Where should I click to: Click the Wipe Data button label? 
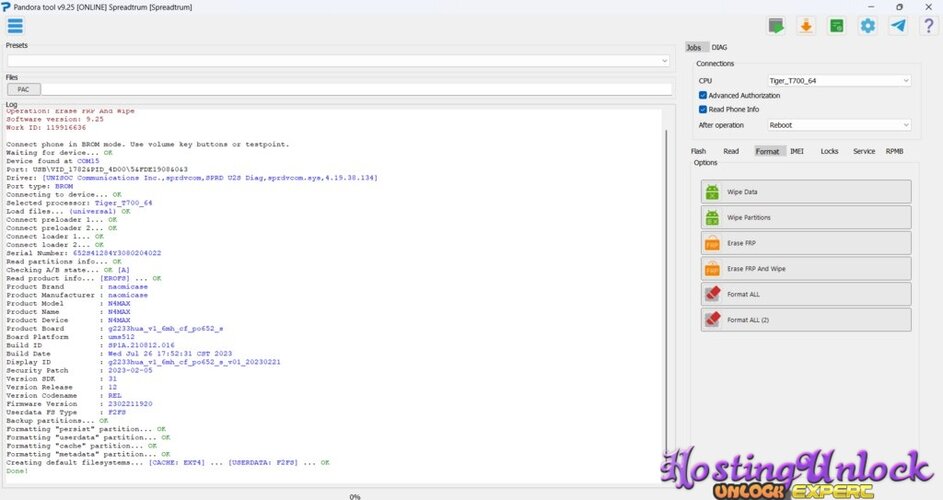coord(742,192)
